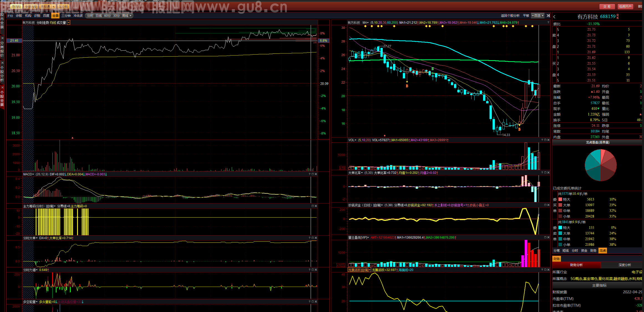Click the 21.46 price label on intraday axis

coord(14,41)
